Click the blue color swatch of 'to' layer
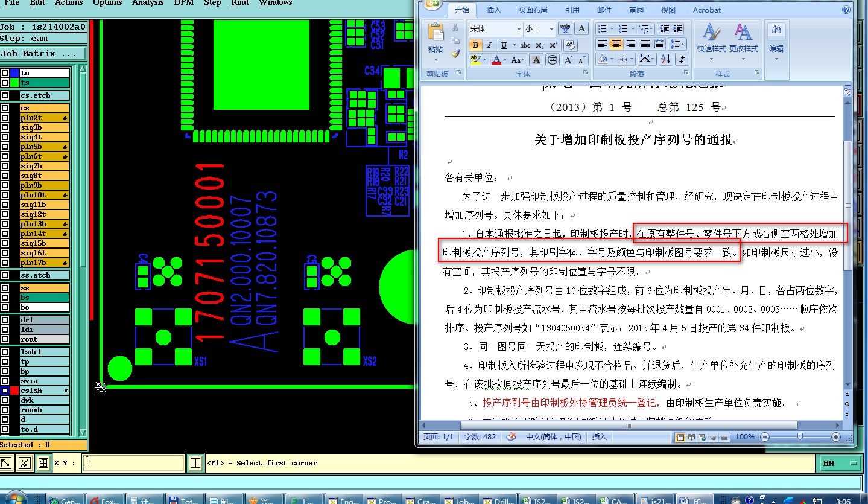 (14, 73)
